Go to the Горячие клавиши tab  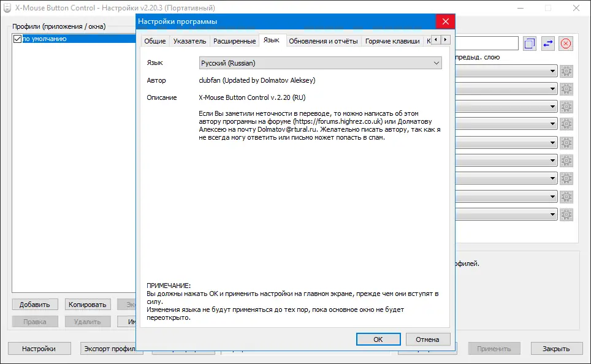[x=392, y=41]
